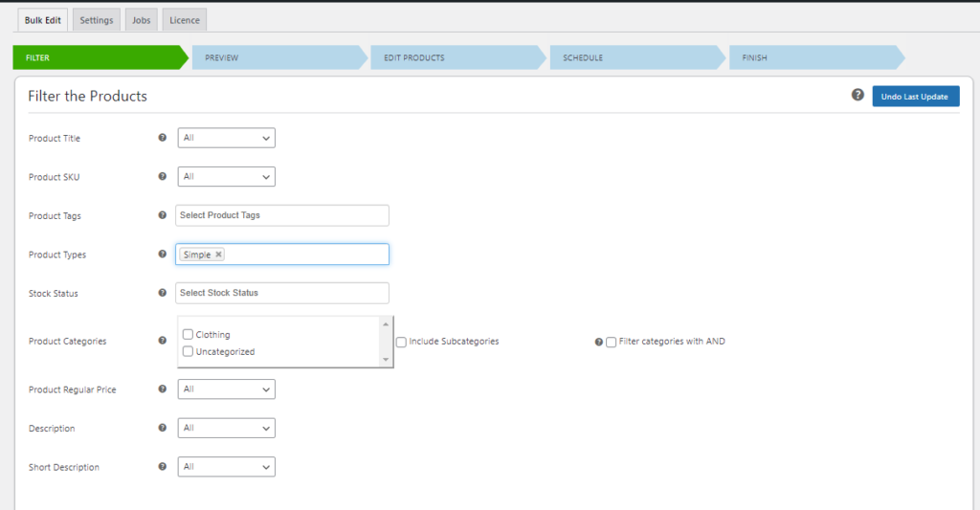Go to the Preview step
Screen dimensions: 980x510
pyautogui.click(x=278, y=57)
